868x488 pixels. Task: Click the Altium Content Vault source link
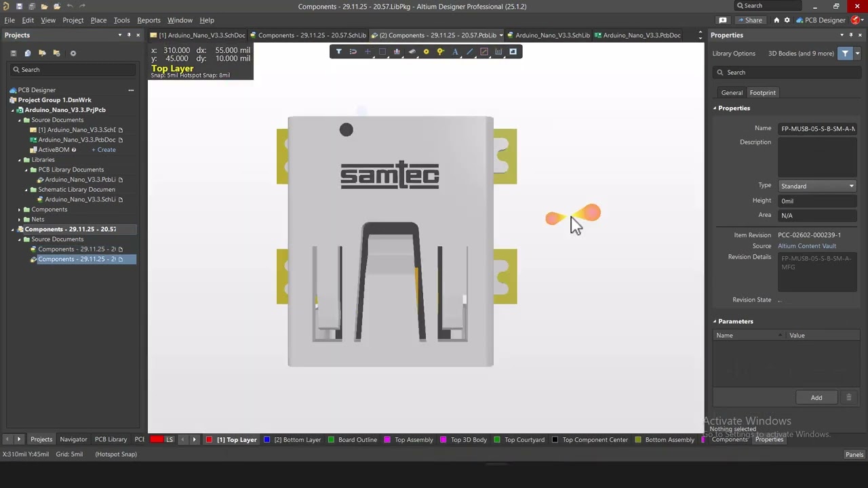[x=807, y=246]
